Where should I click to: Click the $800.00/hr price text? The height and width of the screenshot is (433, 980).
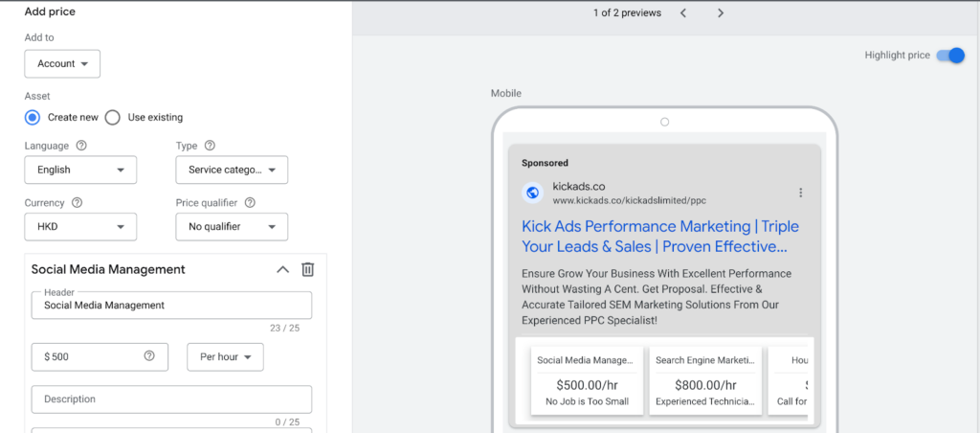click(705, 385)
